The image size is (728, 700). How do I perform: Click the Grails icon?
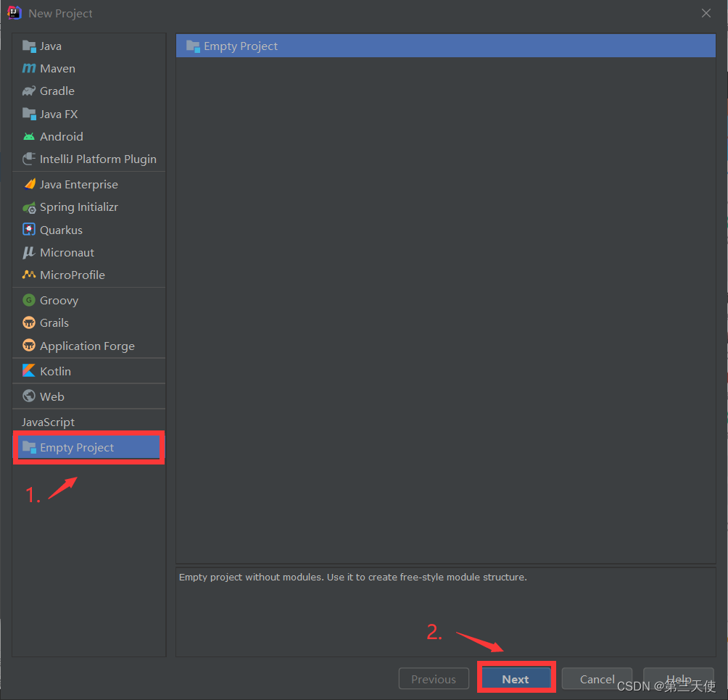[29, 322]
